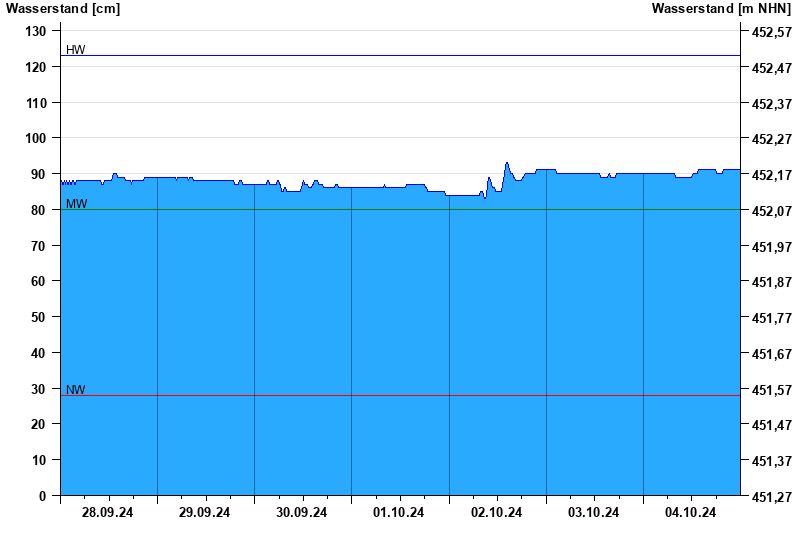Select the 29.09.24 date label
This screenshot has height=550, width=800.
205,513
